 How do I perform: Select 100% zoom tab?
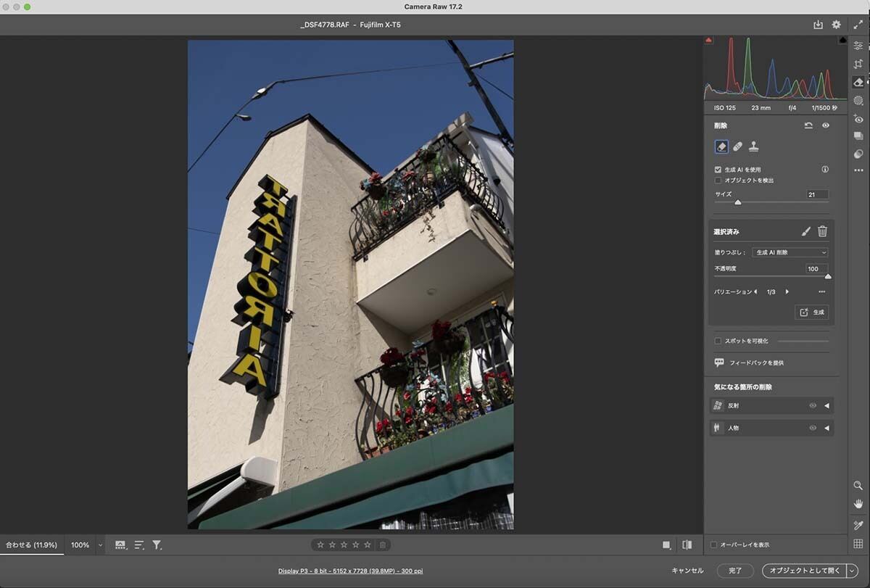pos(80,544)
